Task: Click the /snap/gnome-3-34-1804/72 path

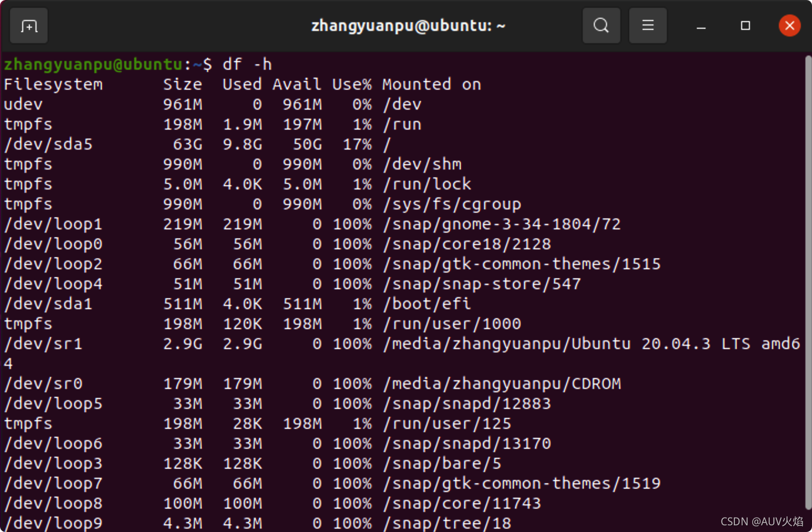Action: click(x=501, y=224)
